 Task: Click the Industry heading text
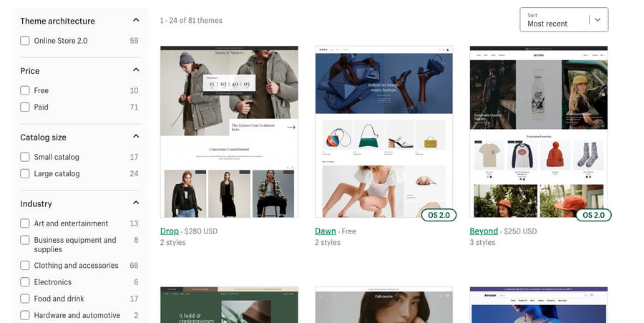pyautogui.click(x=36, y=204)
